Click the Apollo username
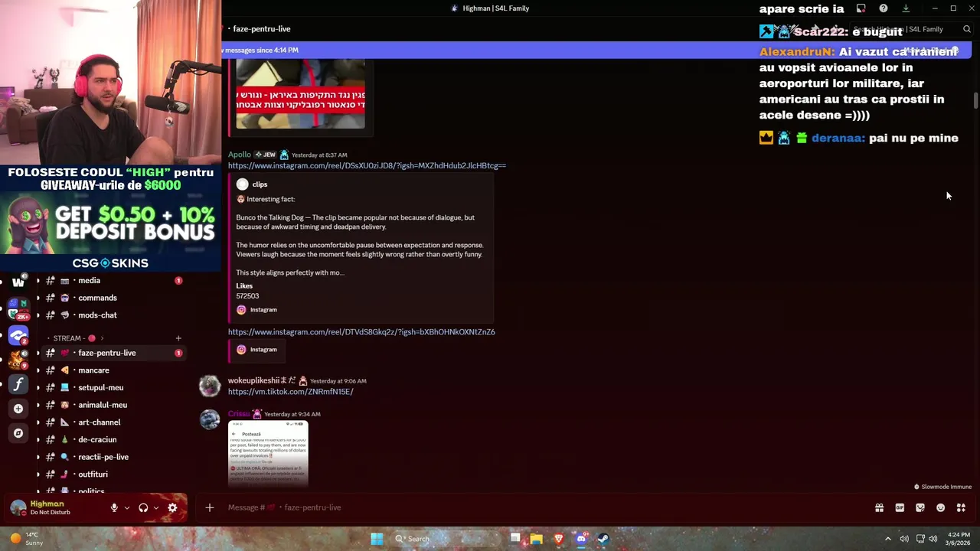The image size is (980, 551). pos(240,155)
